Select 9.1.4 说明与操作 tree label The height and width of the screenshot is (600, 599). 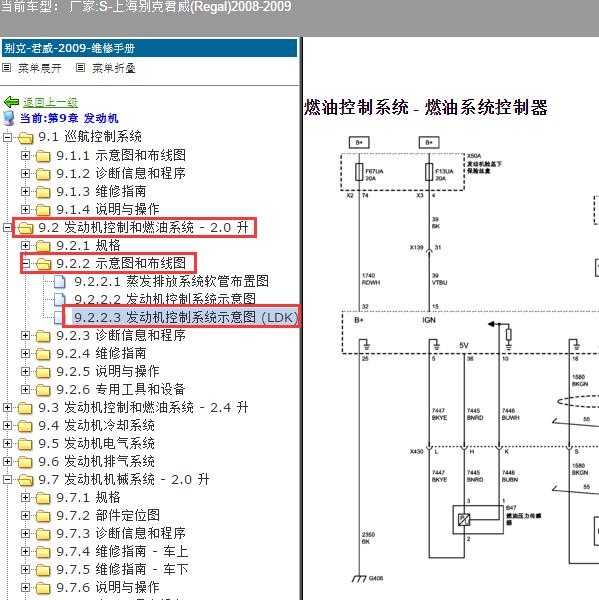(x=108, y=209)
